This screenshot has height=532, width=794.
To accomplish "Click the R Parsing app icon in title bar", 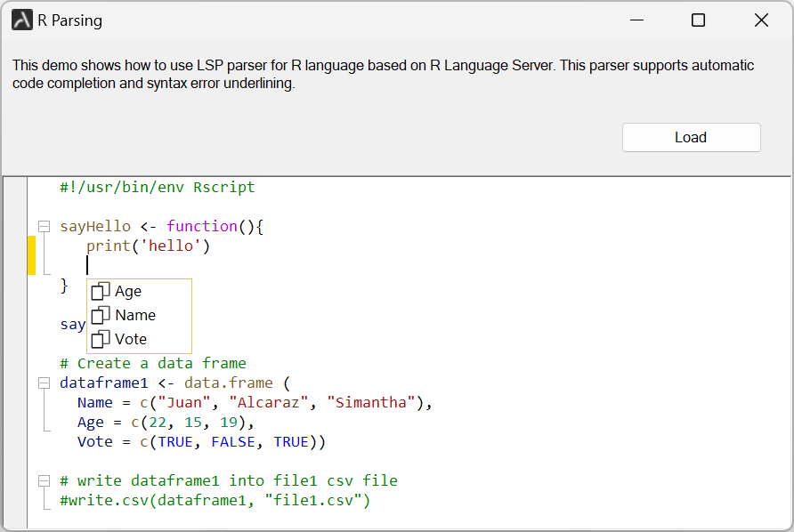I will click(21, 20).
